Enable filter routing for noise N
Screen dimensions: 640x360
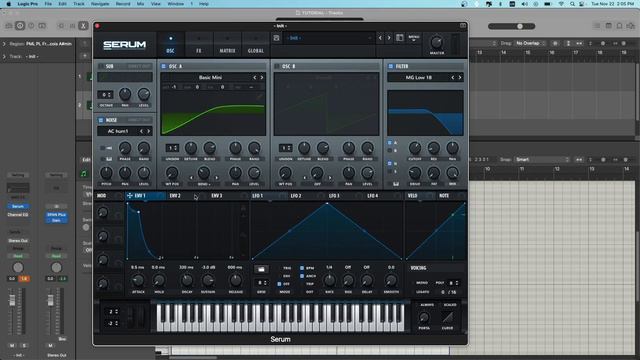coord(390,163)
